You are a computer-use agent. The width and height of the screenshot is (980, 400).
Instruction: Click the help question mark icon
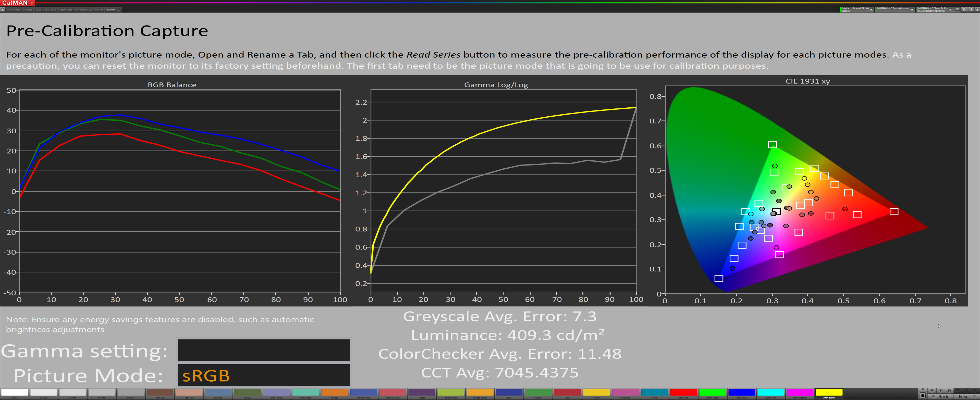click(971, 9)
